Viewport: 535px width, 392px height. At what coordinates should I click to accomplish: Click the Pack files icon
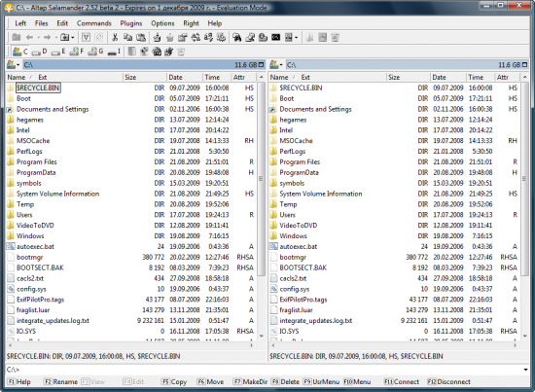[x=157, y=38]
